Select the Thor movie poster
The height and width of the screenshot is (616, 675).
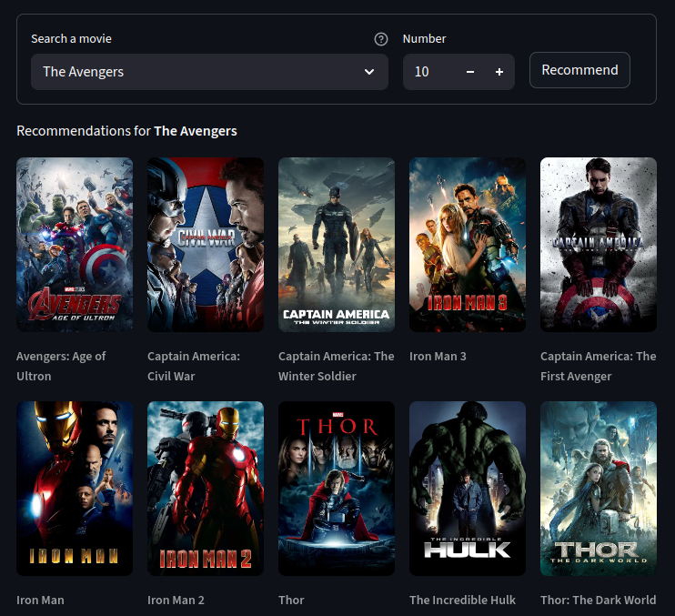coord(337,489)
